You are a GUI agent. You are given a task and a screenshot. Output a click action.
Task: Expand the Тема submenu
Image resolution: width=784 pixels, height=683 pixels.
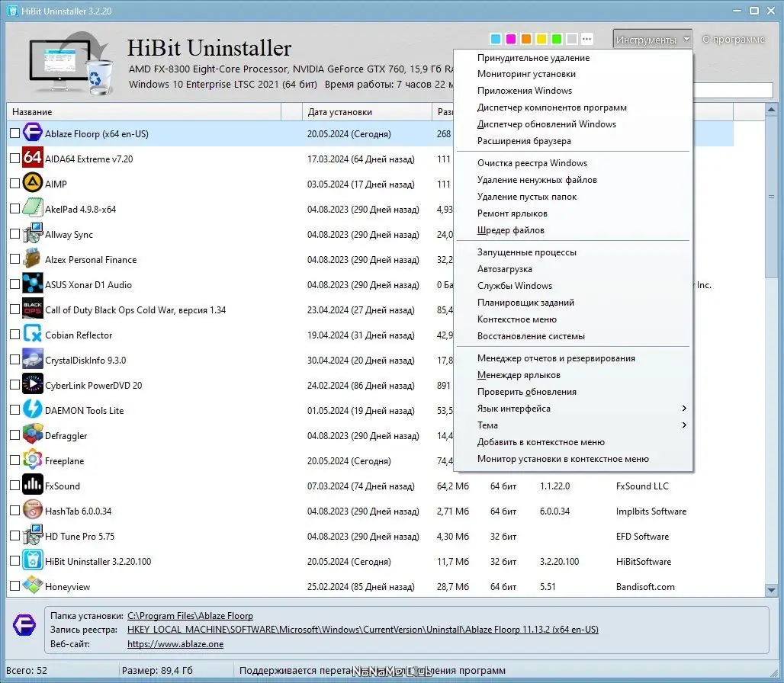point(573,425)
